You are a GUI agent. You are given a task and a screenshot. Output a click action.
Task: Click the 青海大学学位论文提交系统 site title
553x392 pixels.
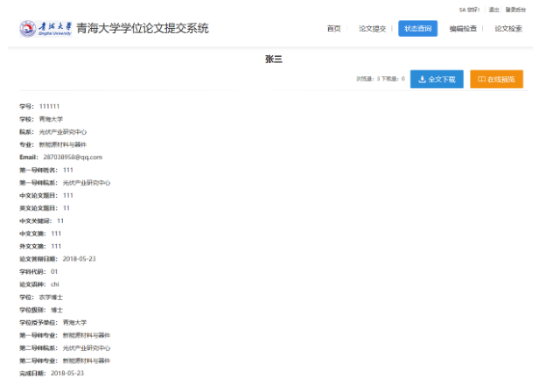[x=143, y=29]
